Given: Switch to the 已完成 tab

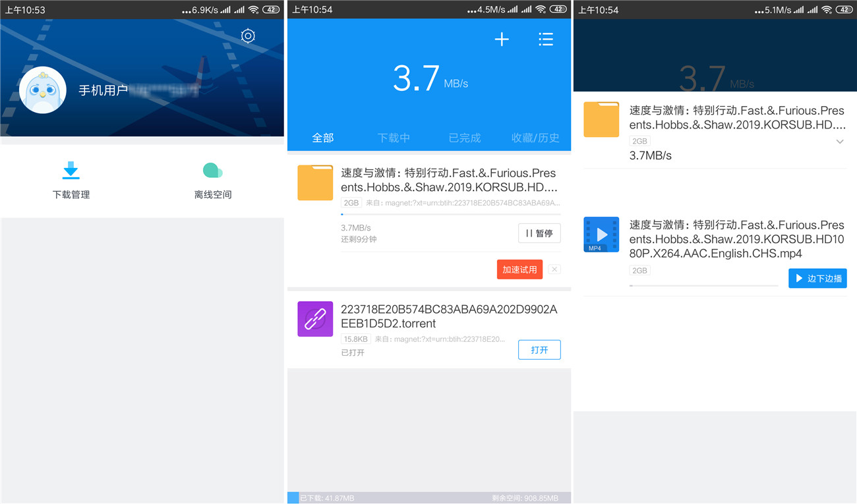Looking at the screenshot, I should 465,138.
